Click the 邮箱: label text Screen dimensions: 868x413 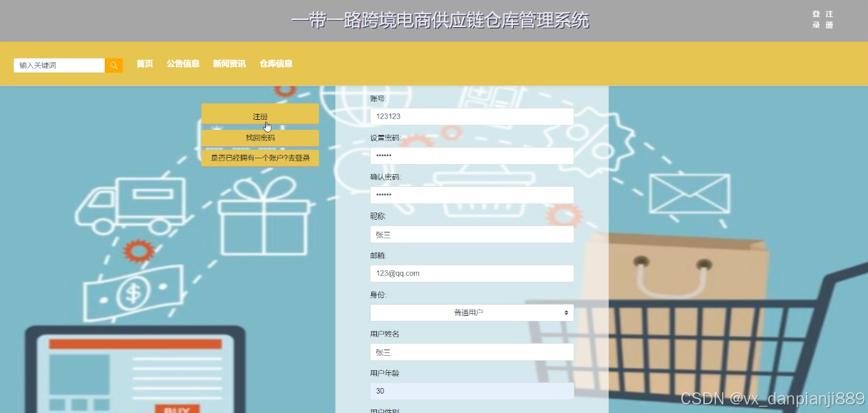(378, 255)
